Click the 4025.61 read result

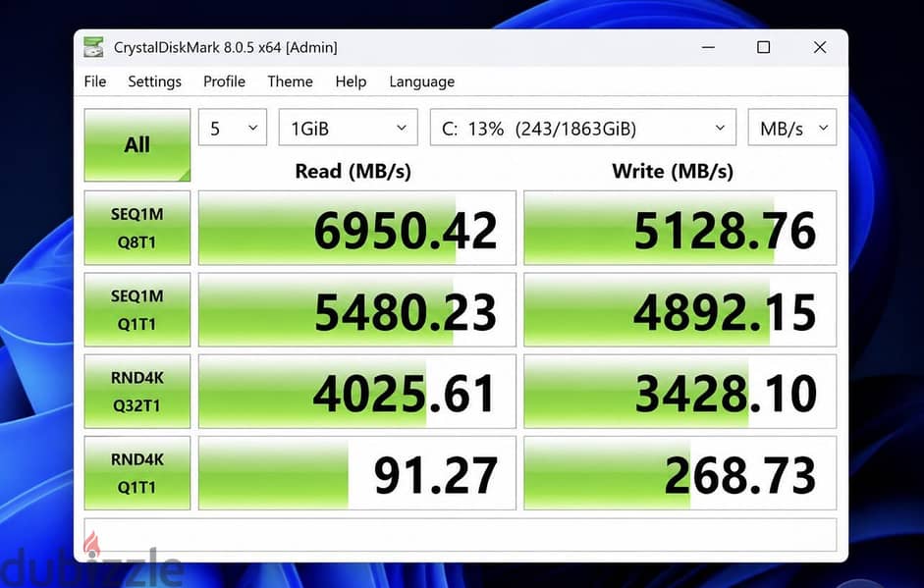click(357, 392)
